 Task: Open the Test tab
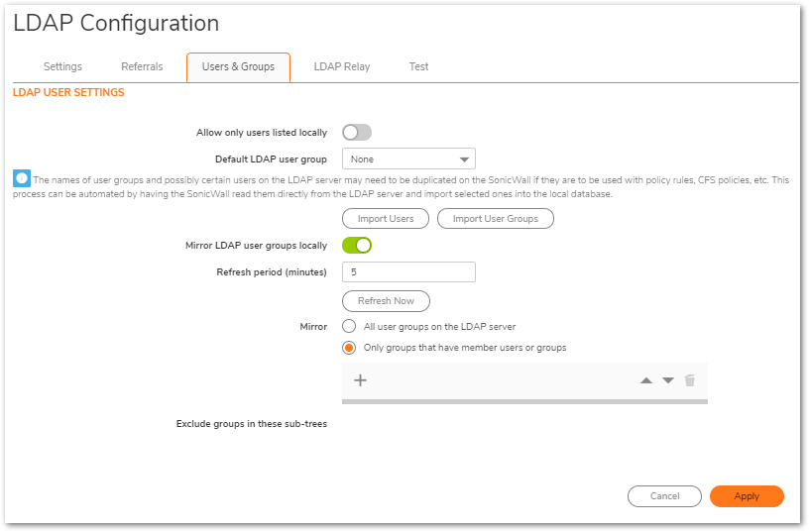coord(418,66)
